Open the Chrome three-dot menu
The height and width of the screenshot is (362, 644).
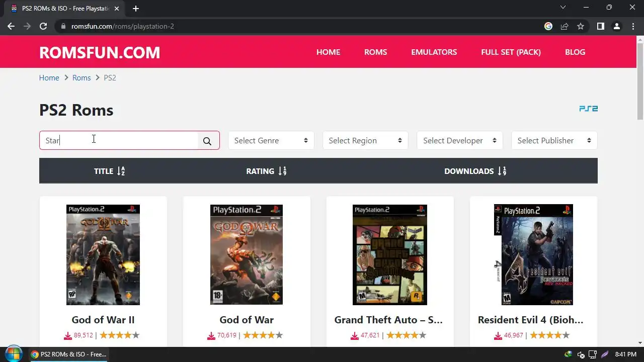pos(633,26)
